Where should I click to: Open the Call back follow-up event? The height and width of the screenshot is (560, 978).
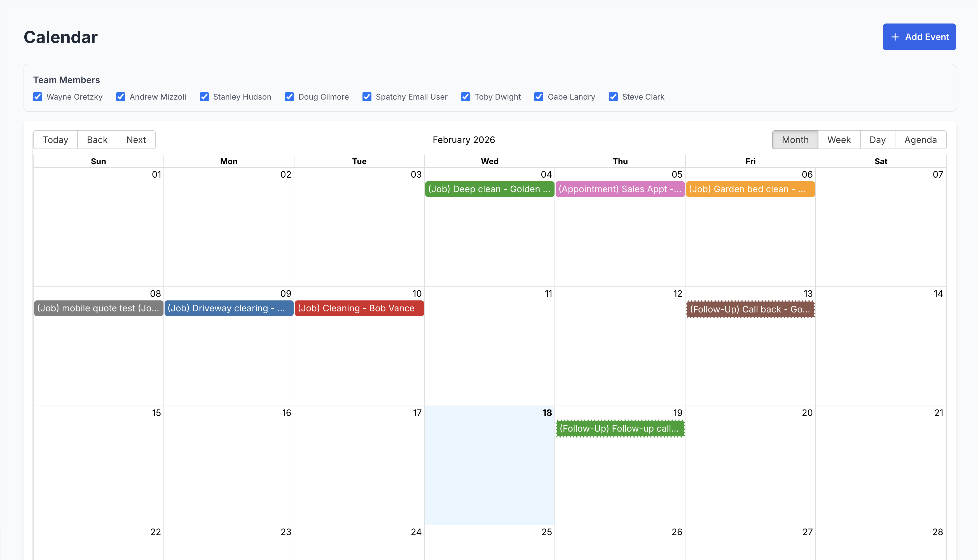pos(750,310)
